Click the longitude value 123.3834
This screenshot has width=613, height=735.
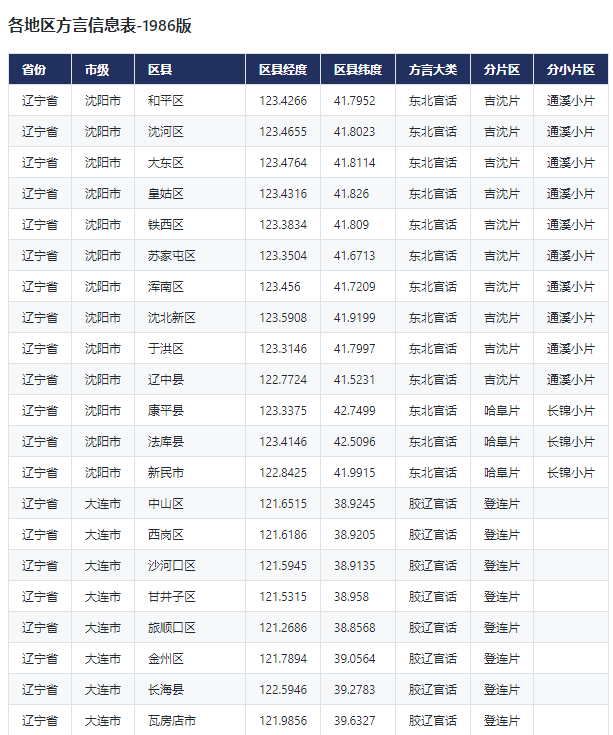coord(283,225)
